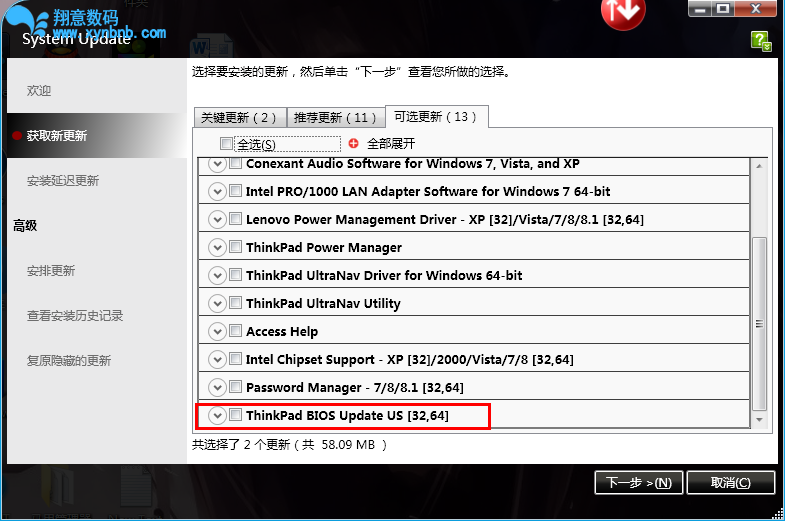Expand Conexant Audio Software details
785x521 pixels.
pos(217,164)
